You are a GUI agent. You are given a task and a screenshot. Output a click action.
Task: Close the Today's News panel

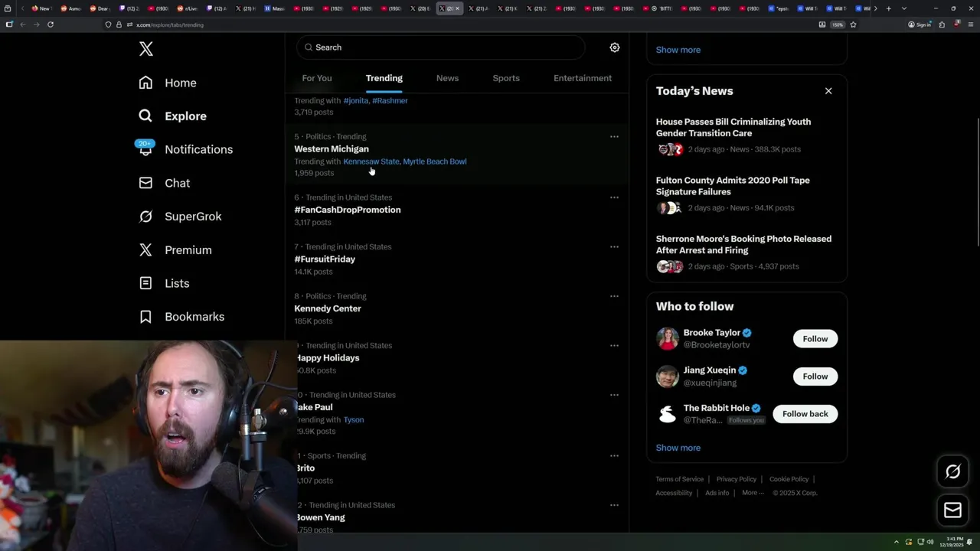click(828, 91)
